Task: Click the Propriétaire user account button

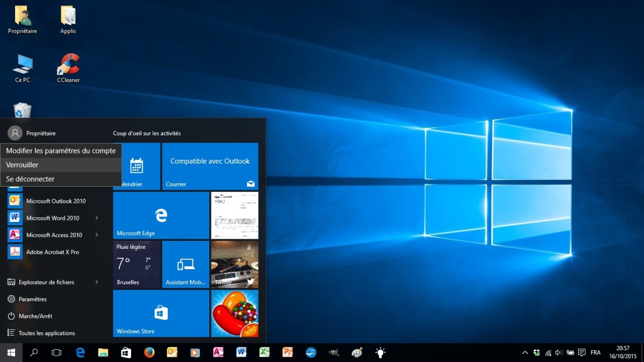Action: pyautogui.click(x=32, y=133)
